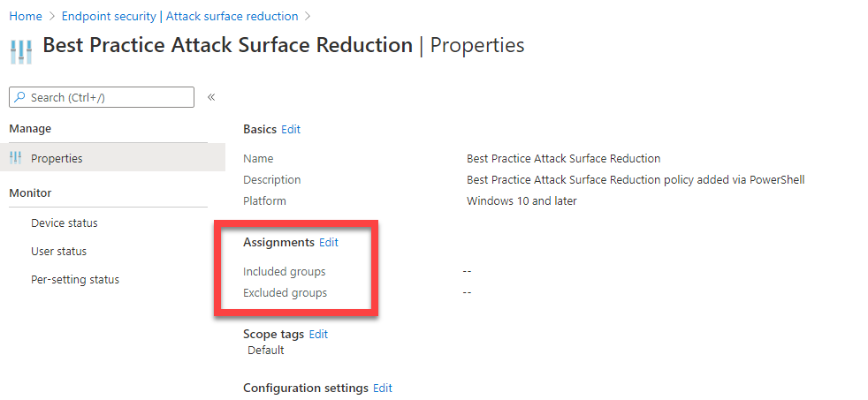Open Endpoint security Attack surface reduction breadcrumb

pyautogui.click(x=179, y=16)
